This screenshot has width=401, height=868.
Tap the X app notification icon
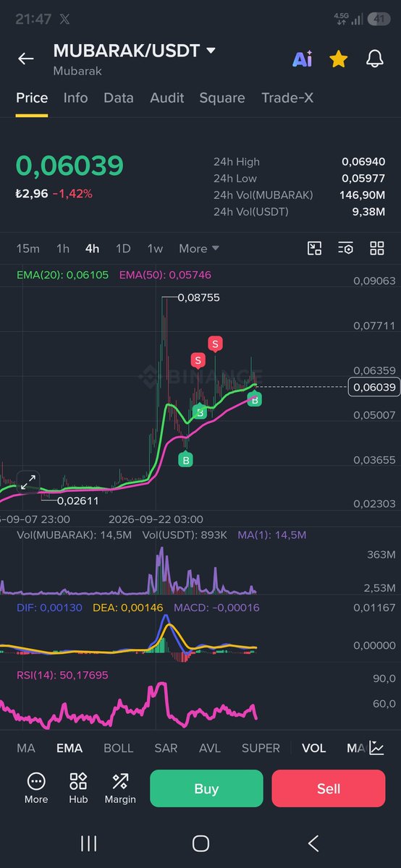coord(65,19)
